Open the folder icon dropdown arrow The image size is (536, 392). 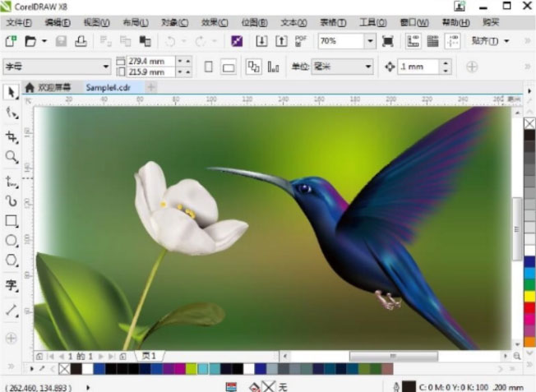point(44,41)
